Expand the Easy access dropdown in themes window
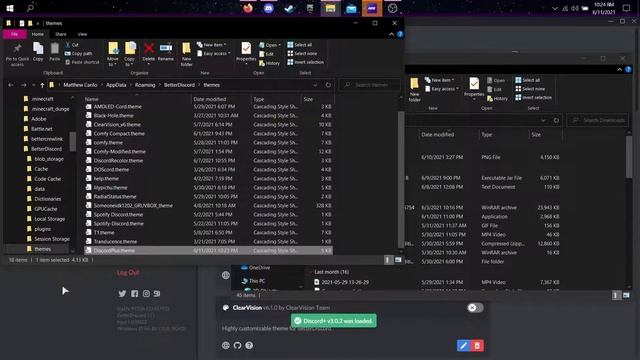The image size is (640, 360). (x=214, y=53)
